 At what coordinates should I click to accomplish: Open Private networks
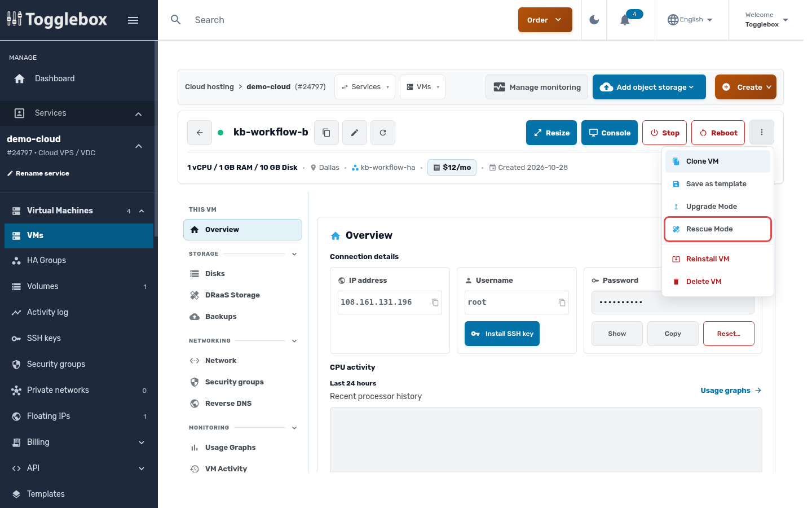pos(79,390)
